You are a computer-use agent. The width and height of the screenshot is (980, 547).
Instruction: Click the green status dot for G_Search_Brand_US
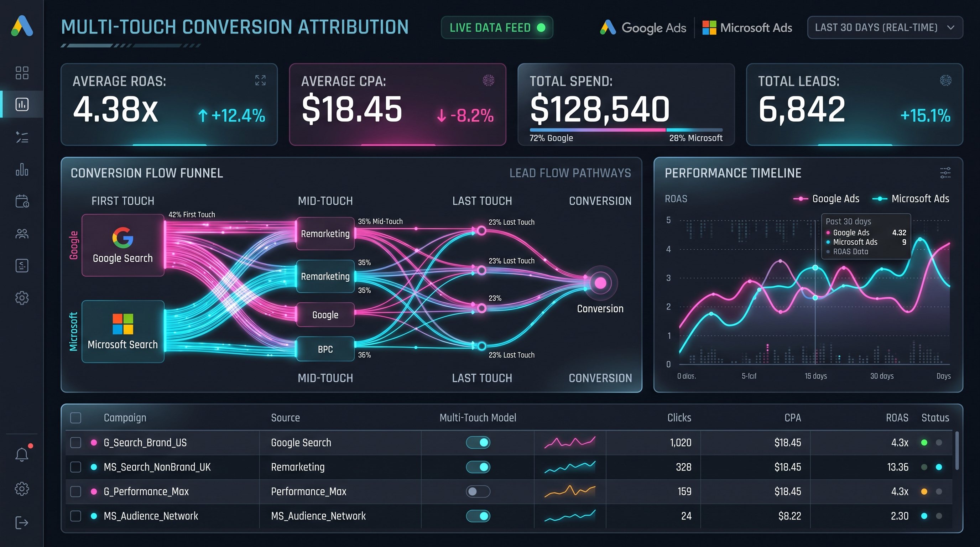[924, 442]
